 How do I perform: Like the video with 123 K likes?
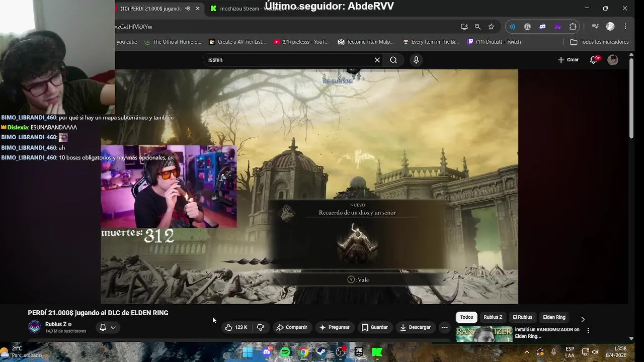(x=236, y=327)
